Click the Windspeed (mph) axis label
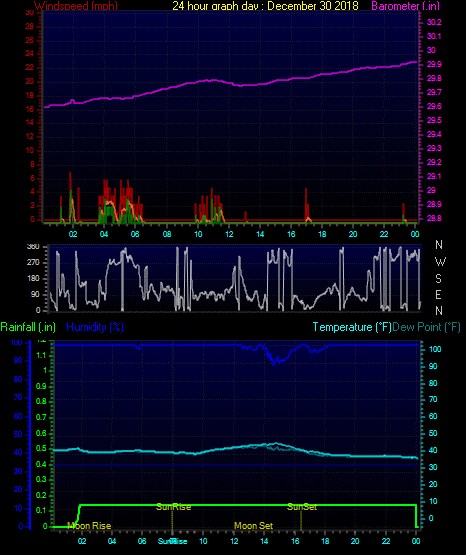Screen dimensions: 466x555 (x=76, y=6)
